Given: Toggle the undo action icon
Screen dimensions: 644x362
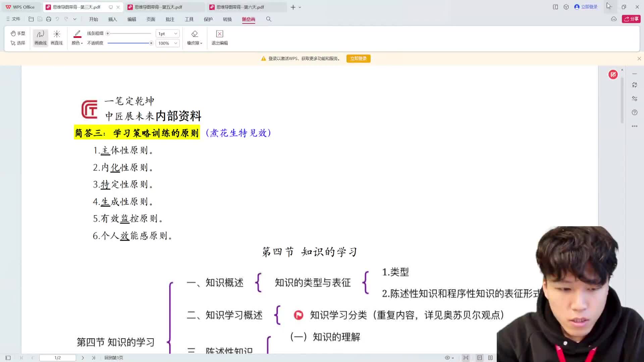Looking at the screenshot, I should click(57, 19).
